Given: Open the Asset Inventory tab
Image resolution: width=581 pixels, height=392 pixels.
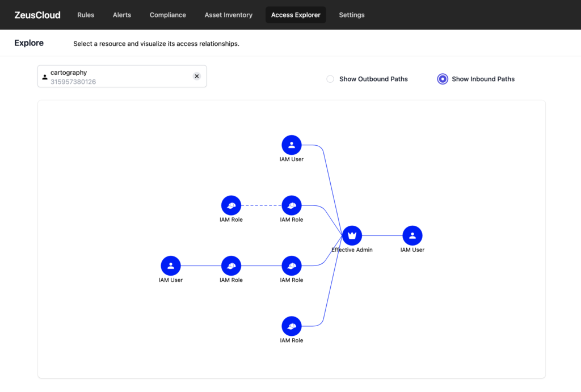Looking at the screenshot, I should point(228,15).
